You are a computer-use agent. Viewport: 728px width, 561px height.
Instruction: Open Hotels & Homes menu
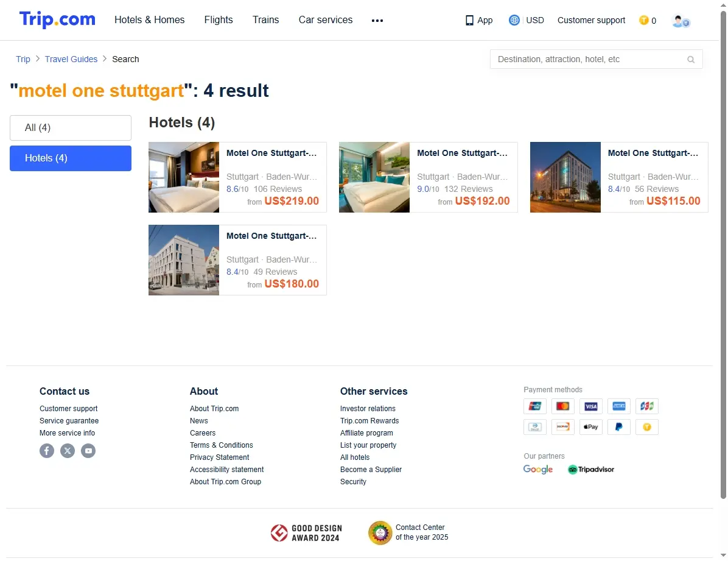pos(150,19)
